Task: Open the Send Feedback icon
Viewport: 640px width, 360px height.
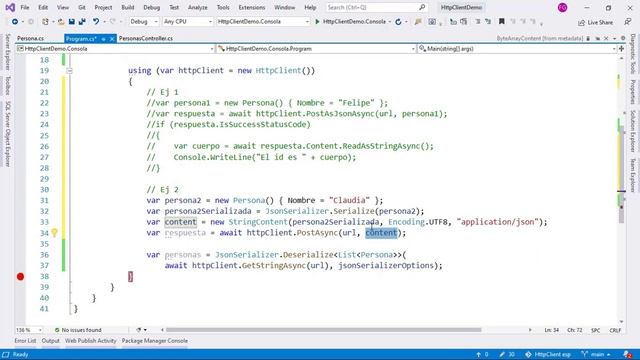Action: (628, 22)
